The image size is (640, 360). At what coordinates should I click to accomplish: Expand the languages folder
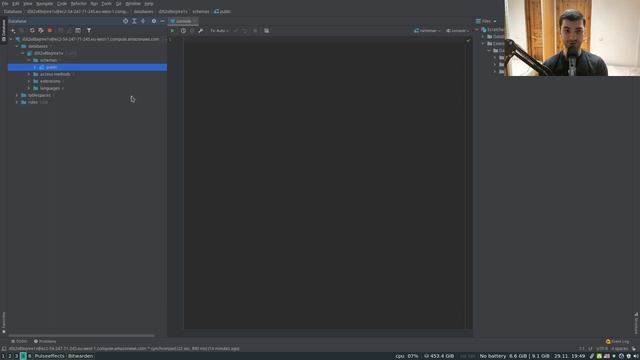point(29,88)
